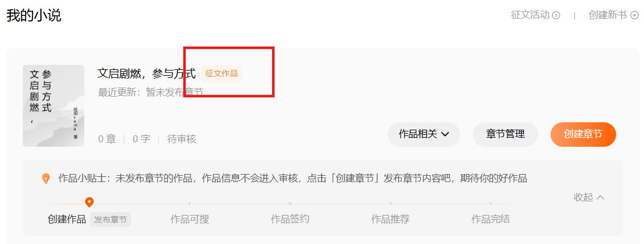The height and width of the screenshot is (244, 644).
Task: Click the 征文作品 tag badge
Action: (x=221, y=74)
